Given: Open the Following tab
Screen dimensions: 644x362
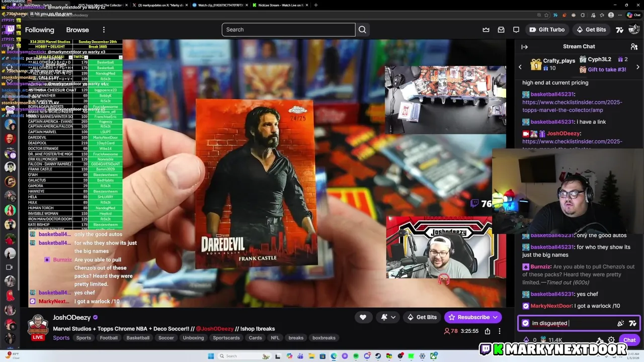Looking at the screenshot, I should [39, 30].
